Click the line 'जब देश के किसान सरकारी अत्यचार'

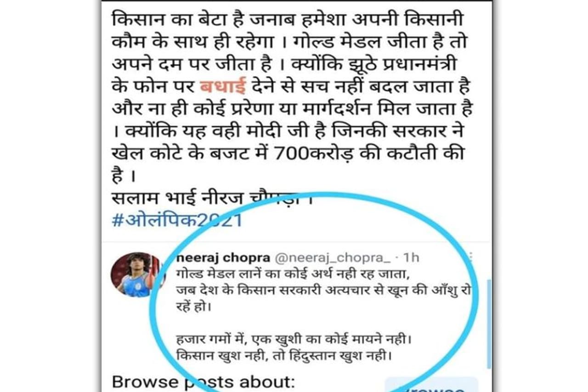324,290
